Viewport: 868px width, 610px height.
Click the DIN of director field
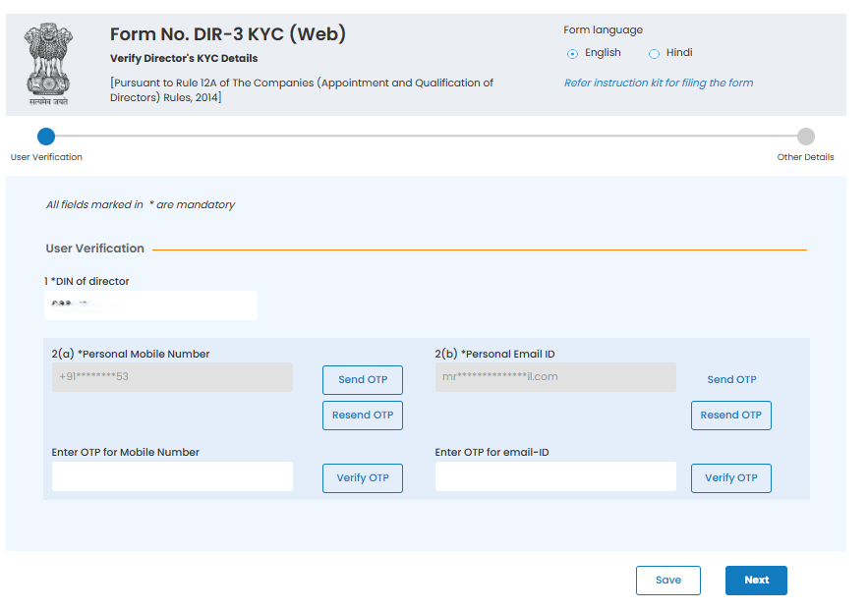(149, 305)
